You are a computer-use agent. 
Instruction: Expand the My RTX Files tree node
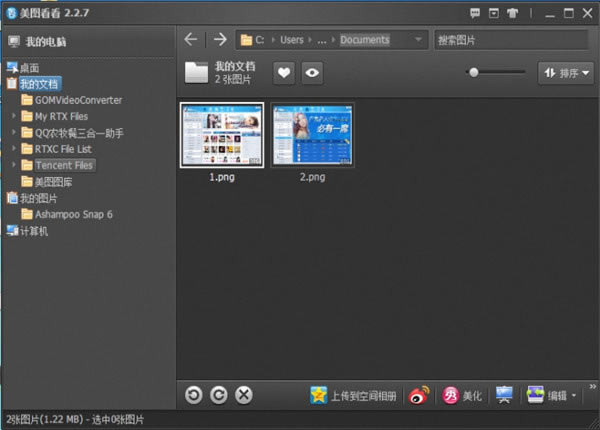(x=14, y=116)
